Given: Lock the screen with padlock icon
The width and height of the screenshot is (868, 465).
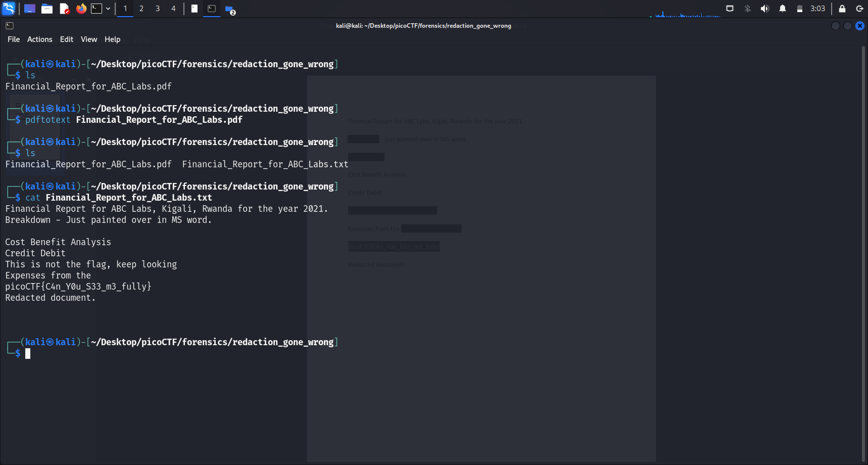Looking at the screenshot, I should coord(842,9).
